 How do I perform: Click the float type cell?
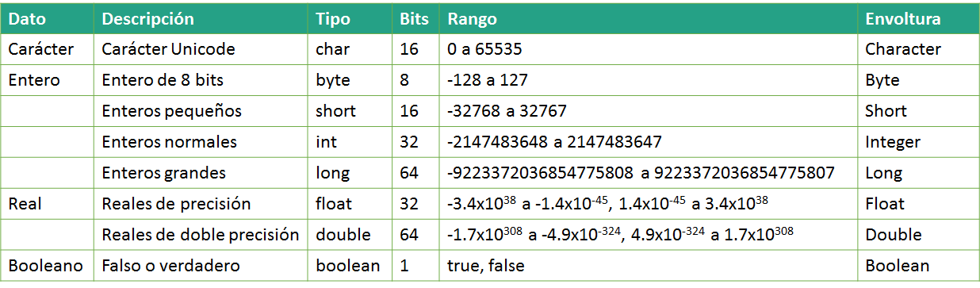349,204
